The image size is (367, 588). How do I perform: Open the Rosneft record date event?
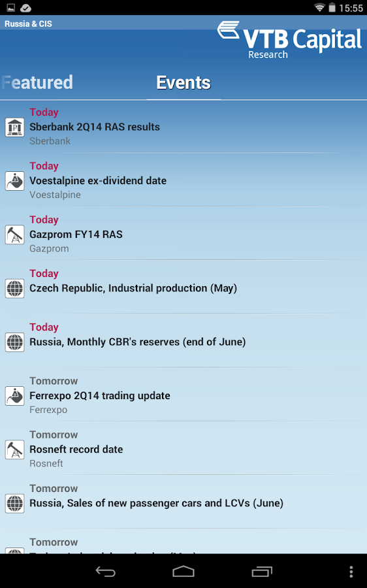coord(183,448)
